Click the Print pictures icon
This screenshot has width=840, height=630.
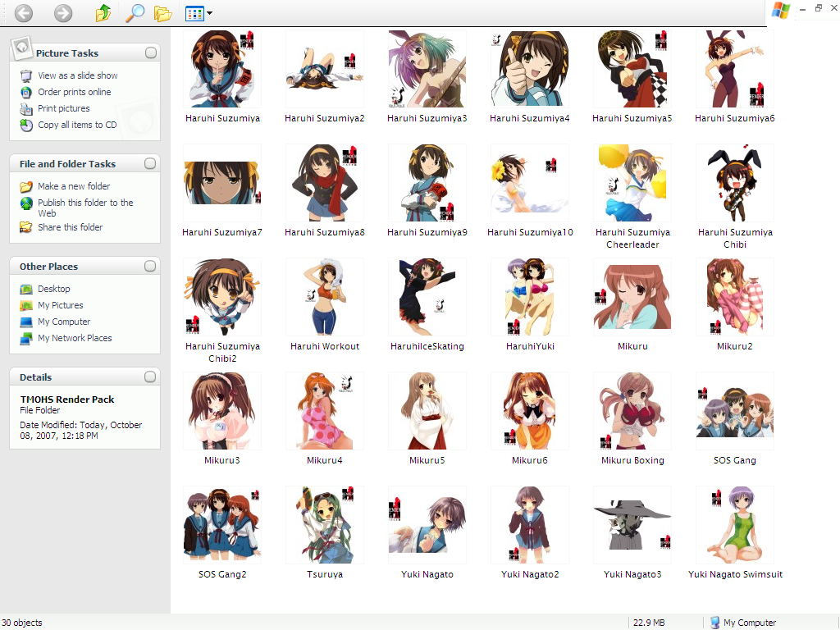[25, 109]
